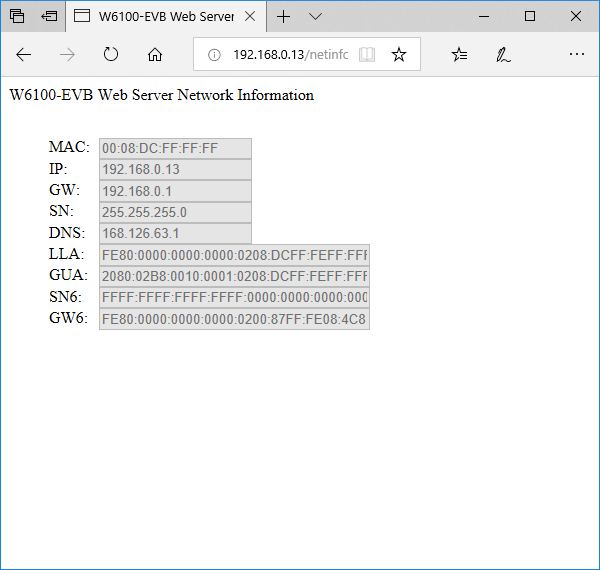Click the address bar URL 192.168.0.13
This screenshot has height=570, width=600.
290,55
